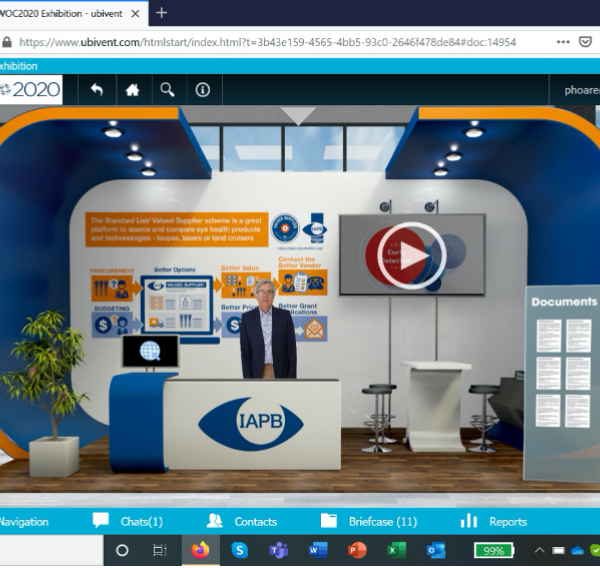The width and height of the screenshot is (600, 568).
Task: Click the 2020 congress logo
Action: (31, 90)
